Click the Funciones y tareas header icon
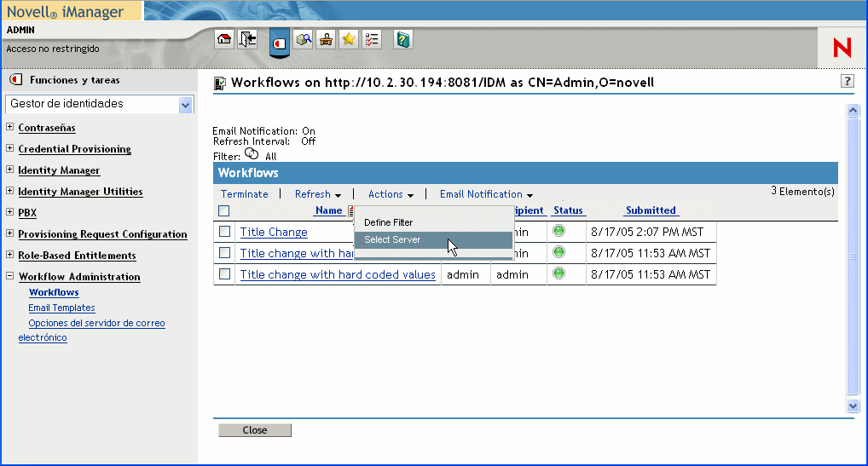This screenshot has width=868, height=466. coord(16,79)
